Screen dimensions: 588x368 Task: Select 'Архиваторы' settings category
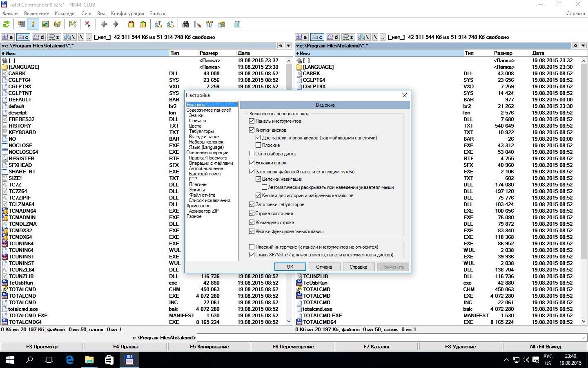pyautogui.click(x=198, y=206)
